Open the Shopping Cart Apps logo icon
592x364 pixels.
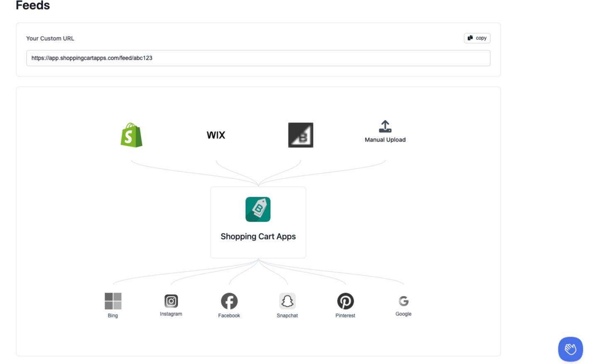[258, 209]
